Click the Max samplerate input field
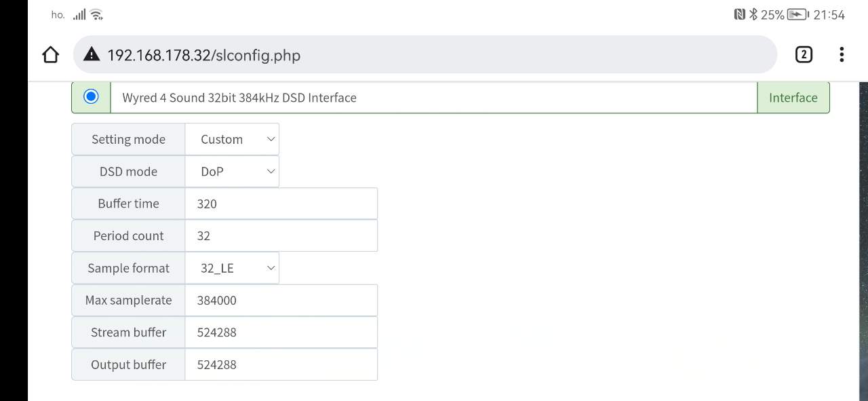The height and width of the screenshot is (401, 868). tap(281, 300)
